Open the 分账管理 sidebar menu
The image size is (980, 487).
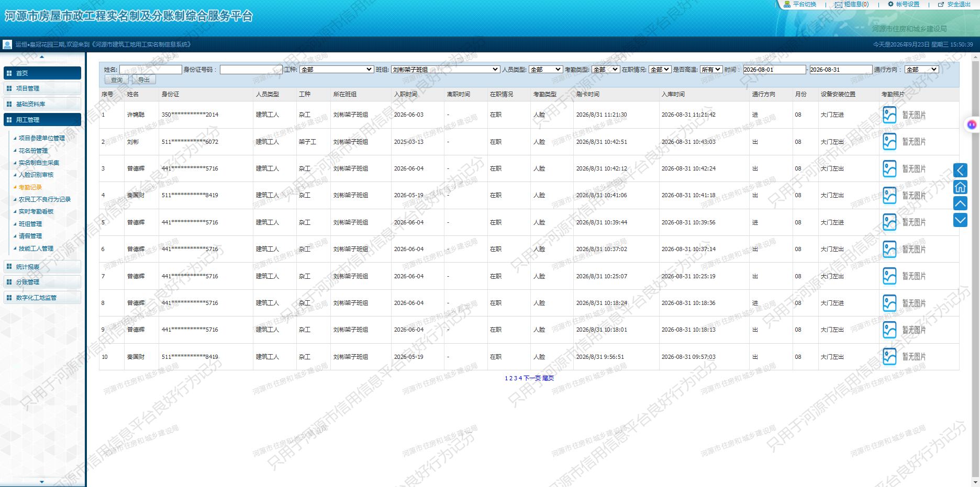(x=42, y=282)
